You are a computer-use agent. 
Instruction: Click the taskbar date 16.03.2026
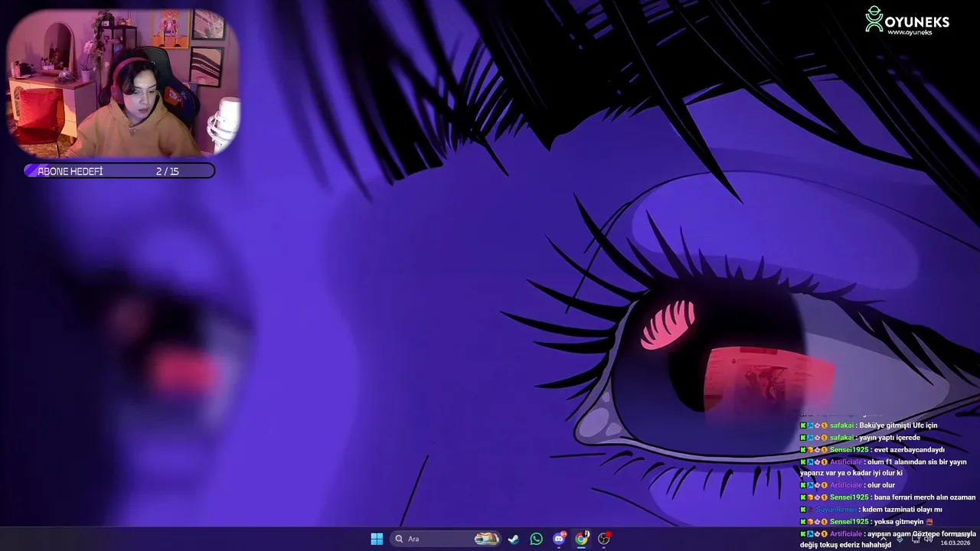pyautogui.click(x=955, y=543)
